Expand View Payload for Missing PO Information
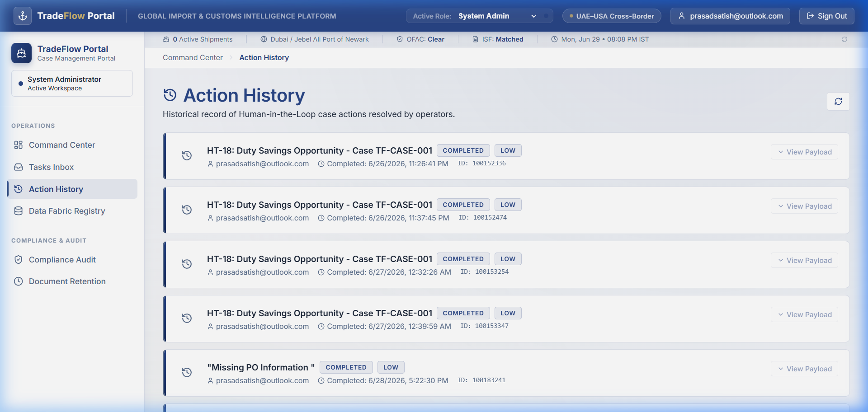868x412 pixels. tap(804, 369)
